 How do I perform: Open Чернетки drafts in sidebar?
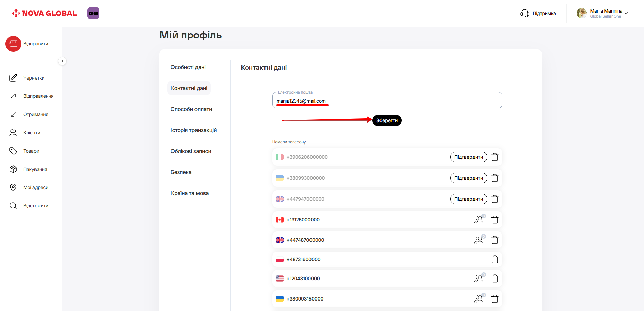33,78
